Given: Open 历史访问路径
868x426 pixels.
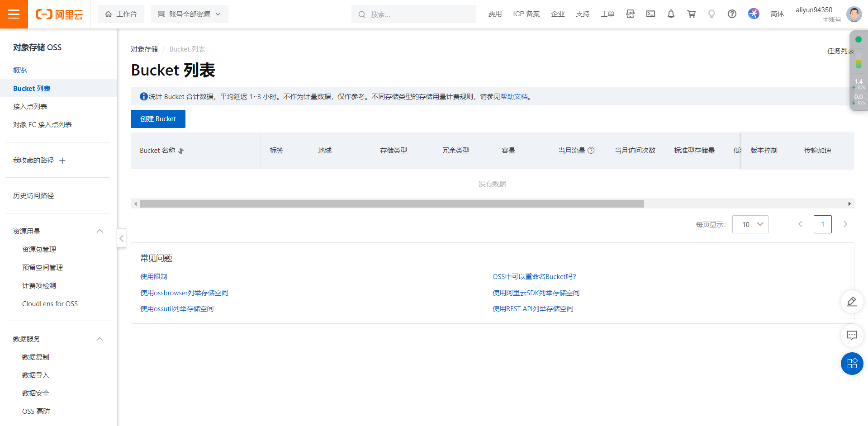Looking at the screenshot, I should (33, 195).
